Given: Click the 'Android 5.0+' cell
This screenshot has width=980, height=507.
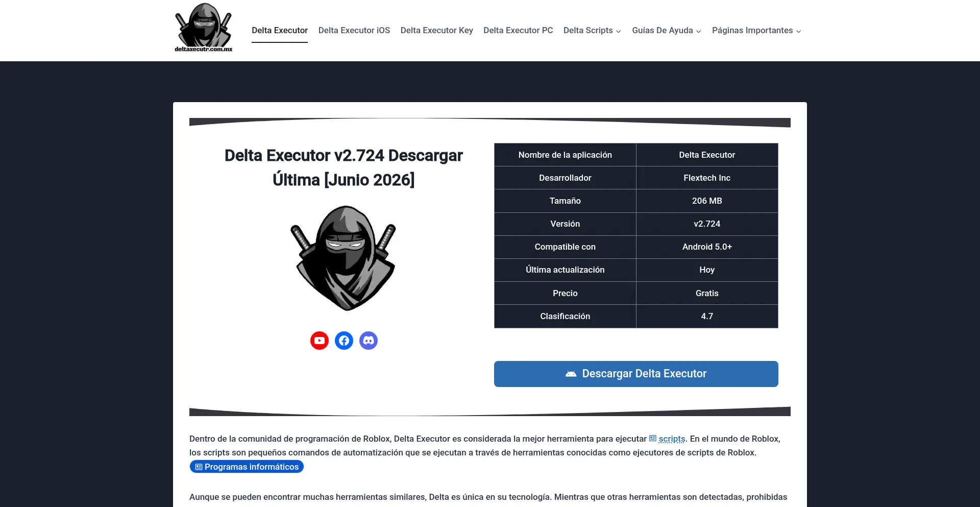Looking at the screenshot, I should click(707, 247).
